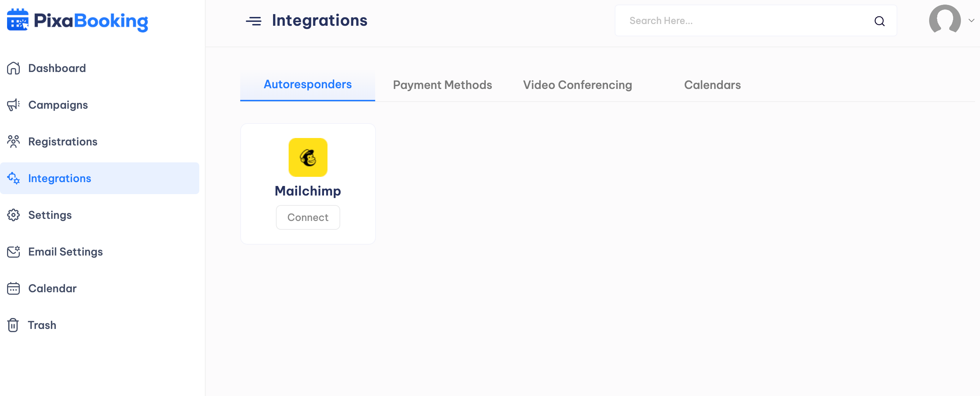Click the Registrations people icon
The width and height of the screenshot is (980, 396).
click(13, 142)
